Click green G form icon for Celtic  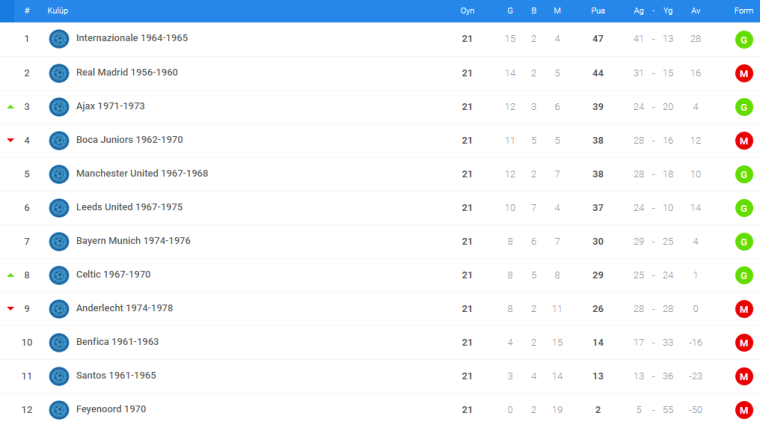(744, 275)
